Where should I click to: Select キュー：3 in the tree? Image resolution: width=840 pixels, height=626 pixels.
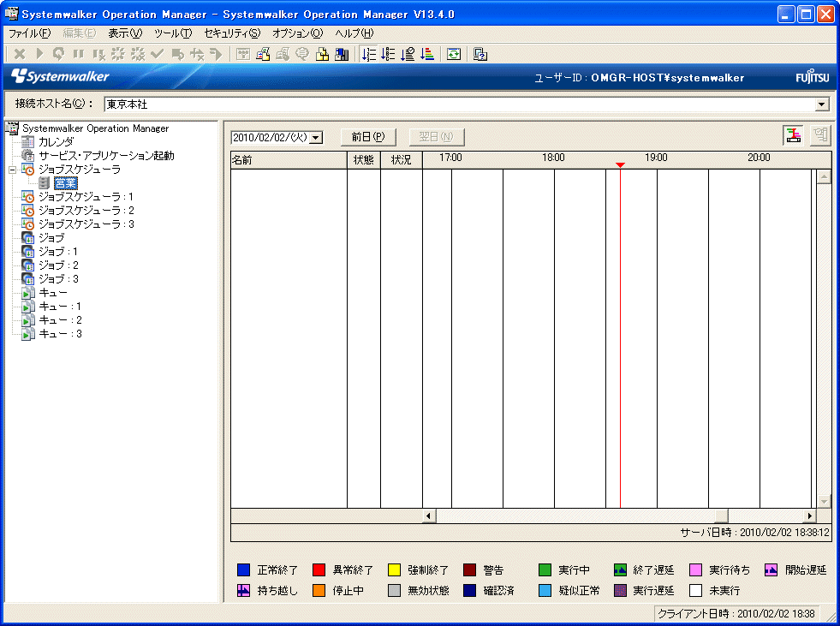[x=60, y=334]
